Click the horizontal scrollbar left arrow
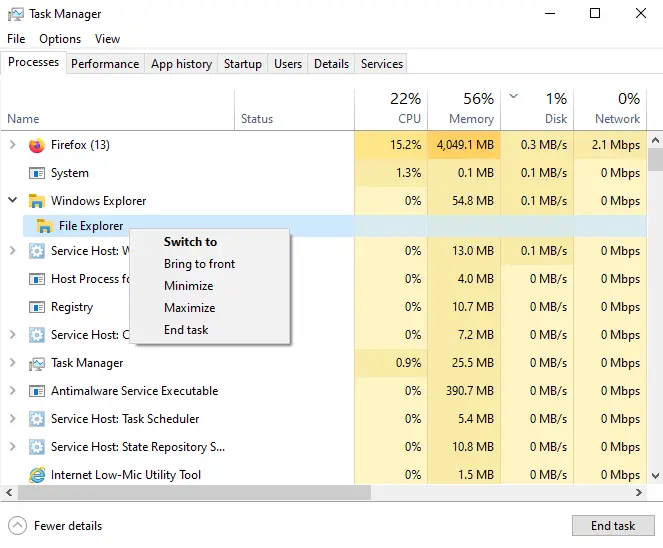The image size is (663, 548). coord(9,492)
